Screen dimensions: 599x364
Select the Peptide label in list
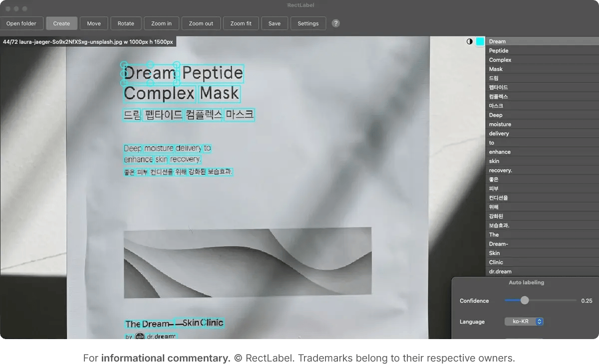point(542,51)
